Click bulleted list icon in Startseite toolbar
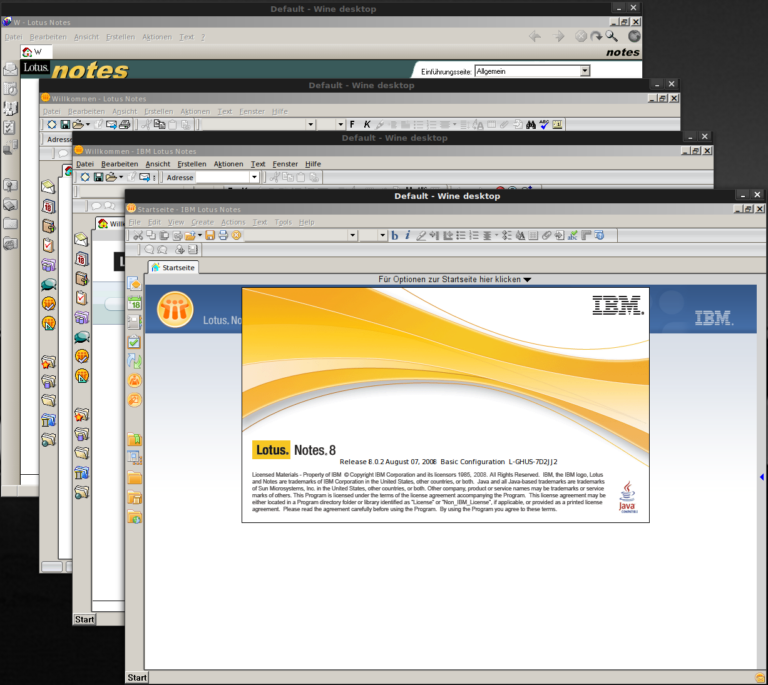768x685 pixels. (x=461, y=236)
